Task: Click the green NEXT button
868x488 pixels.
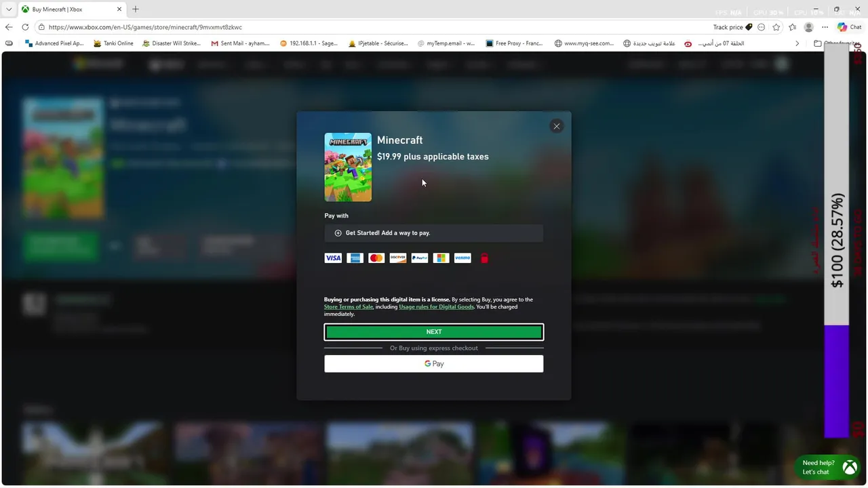Action: click(x=434, y=332)
